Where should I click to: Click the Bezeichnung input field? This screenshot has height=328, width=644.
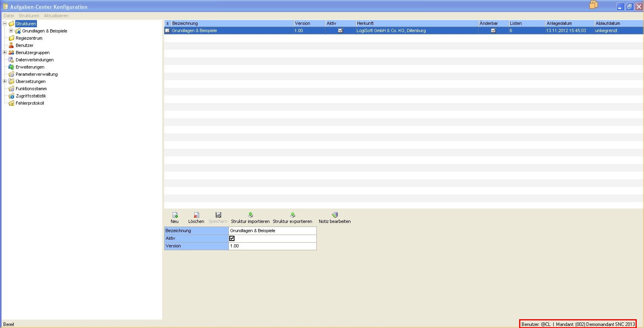[x=273, y=231]
